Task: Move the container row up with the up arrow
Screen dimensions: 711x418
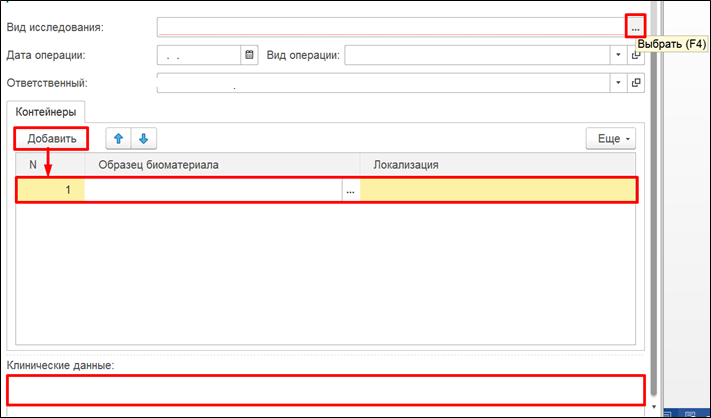Action: 118,139
